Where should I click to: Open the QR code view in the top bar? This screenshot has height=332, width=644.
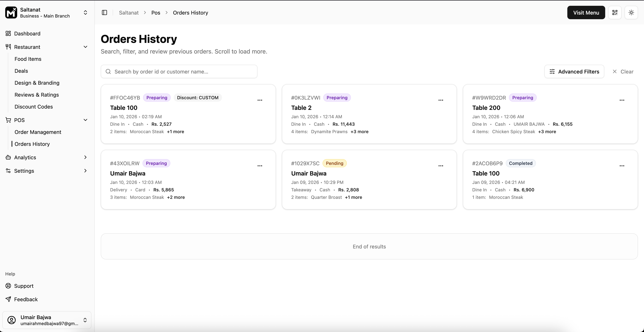point(615,12)
